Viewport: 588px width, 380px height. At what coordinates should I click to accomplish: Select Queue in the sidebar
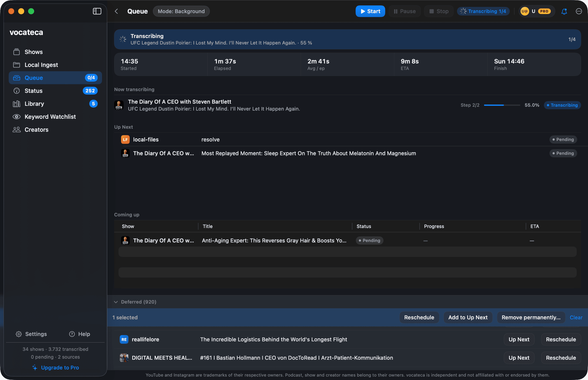click(55, 78)
